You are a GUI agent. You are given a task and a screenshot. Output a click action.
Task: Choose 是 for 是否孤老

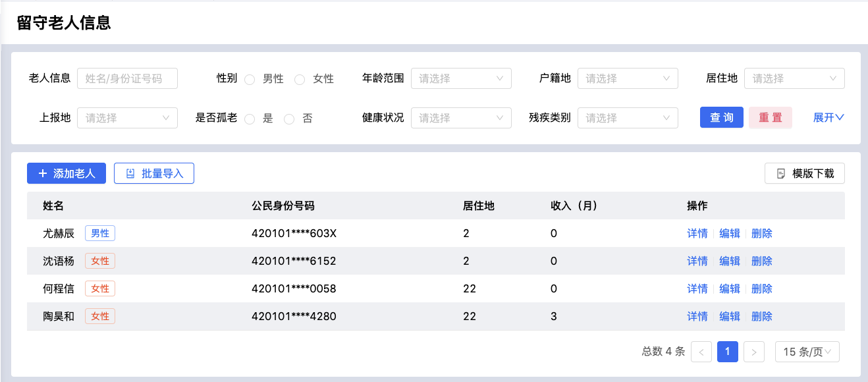point(250,119)
